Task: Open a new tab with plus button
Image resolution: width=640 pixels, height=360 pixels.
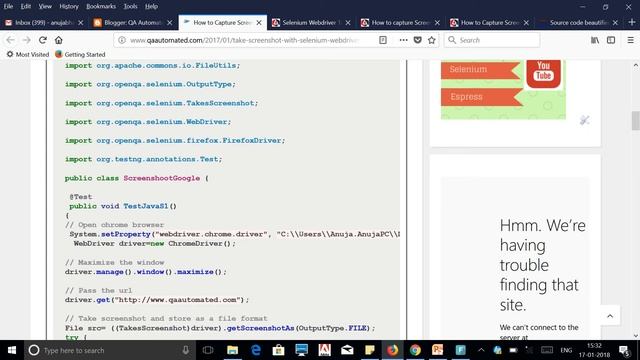Action: 632,22
